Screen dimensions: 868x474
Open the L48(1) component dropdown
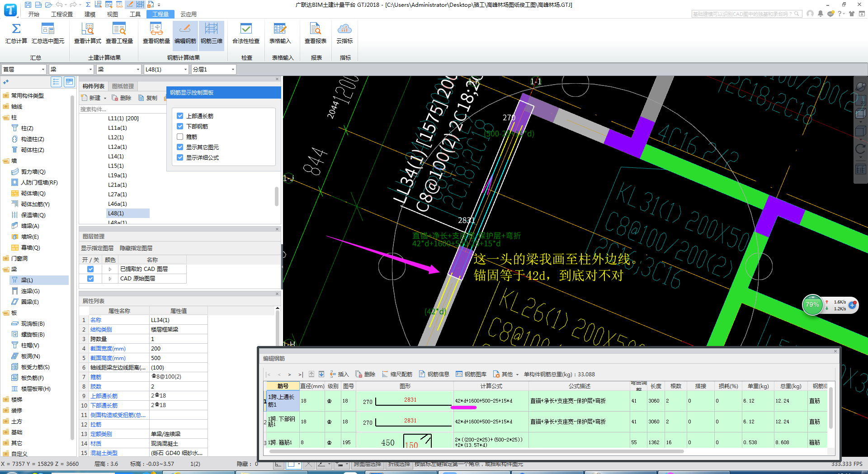pyautogui.click(x=166, y=69)
